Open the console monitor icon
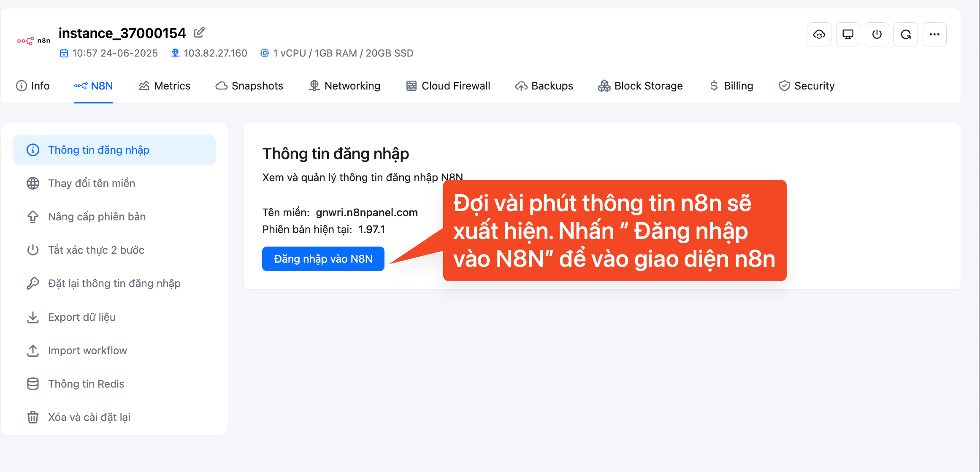This screenshot has width=980, height=472. [x=848, y=35]
